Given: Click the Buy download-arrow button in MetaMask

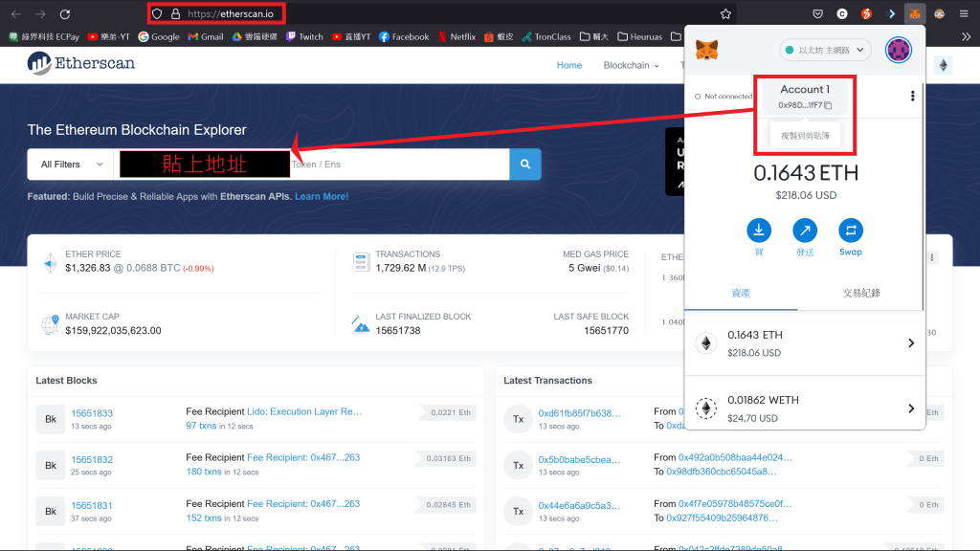Looking at the screenshot, I should (x=759, y=230).
